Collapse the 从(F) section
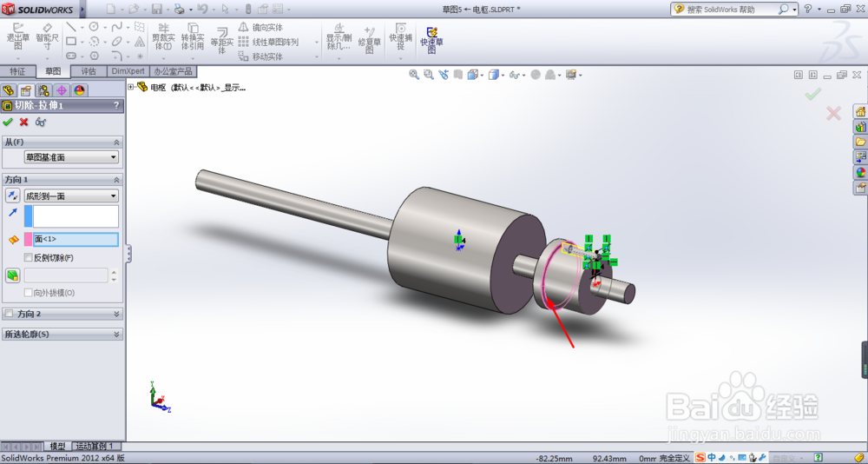This screenshot has height=464, width=868. point(116,143)
